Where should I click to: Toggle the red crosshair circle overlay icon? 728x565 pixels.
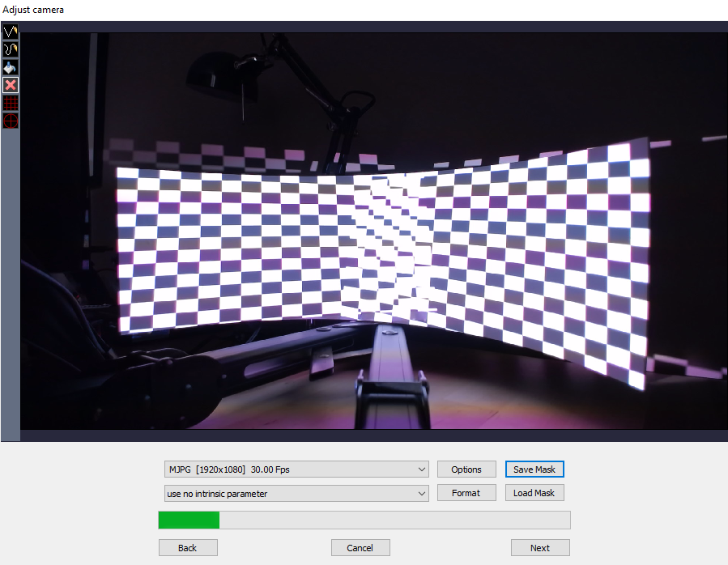11,121
